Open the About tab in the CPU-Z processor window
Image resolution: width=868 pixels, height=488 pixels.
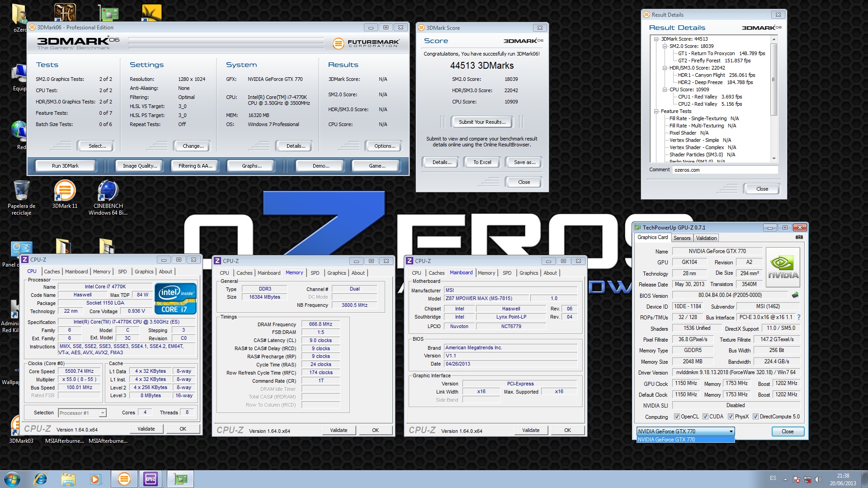coord(165,272)
